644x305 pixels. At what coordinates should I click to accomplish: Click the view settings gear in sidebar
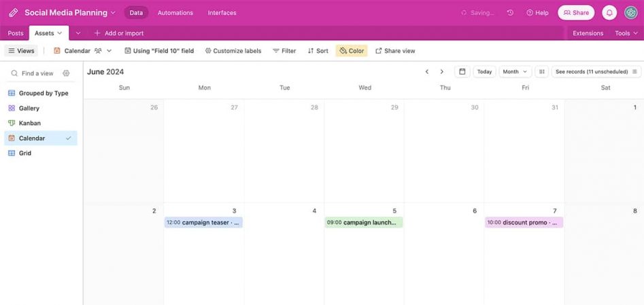(66, 73)
